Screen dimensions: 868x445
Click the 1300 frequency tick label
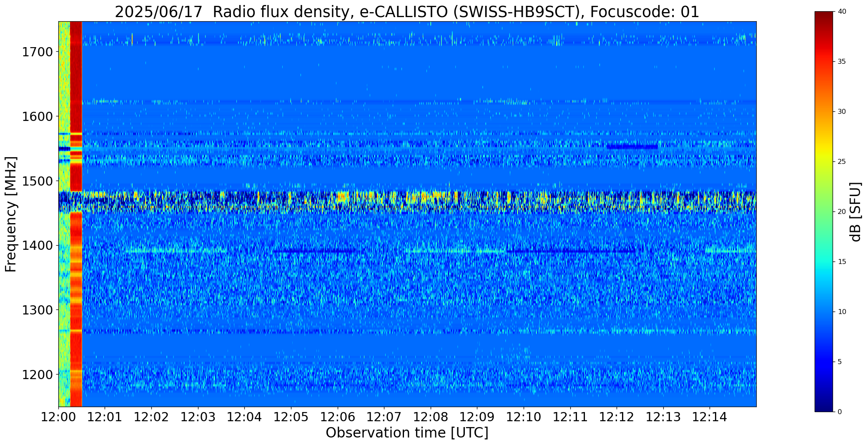pos(37,310)
